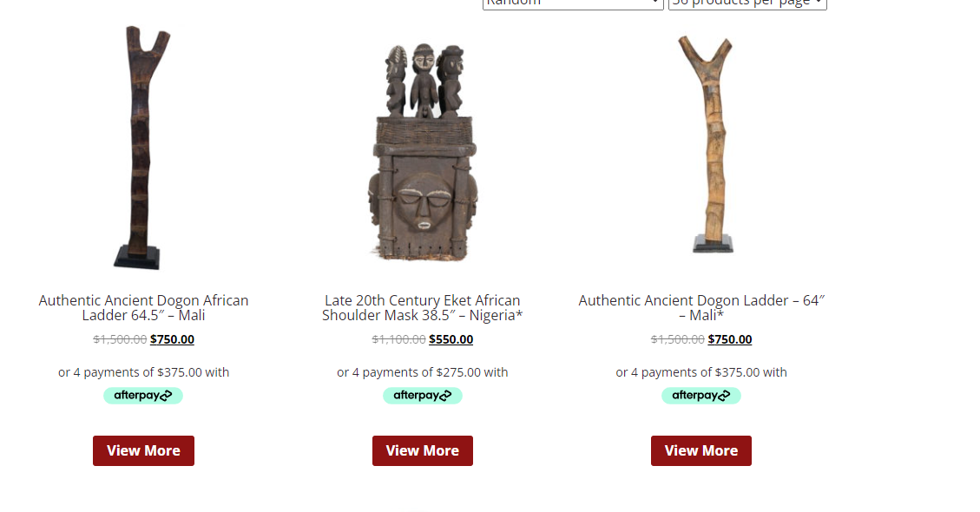
Task: Click the crossed-out $1,100.00 original price
Action: point(398,339)
